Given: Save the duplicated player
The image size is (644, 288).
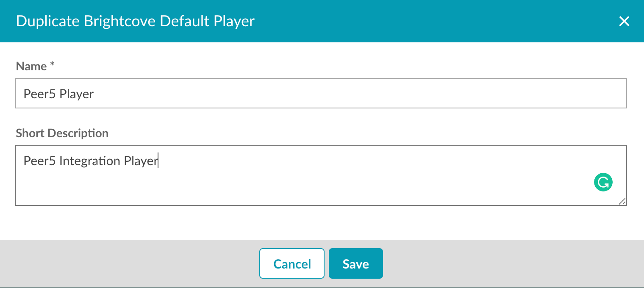Looking at the screenshot, I should click(x=355, y=263).
